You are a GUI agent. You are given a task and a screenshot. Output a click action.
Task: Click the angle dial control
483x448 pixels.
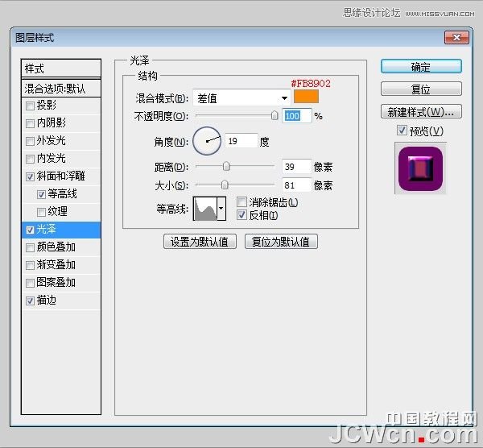click(207, 141)
